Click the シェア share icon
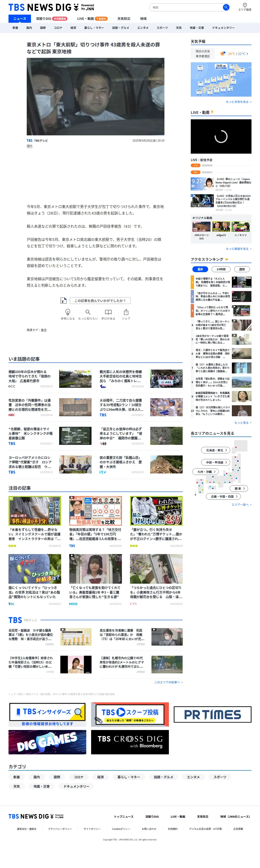This screenshot has width=260, height=868. [x=126, y=312]
